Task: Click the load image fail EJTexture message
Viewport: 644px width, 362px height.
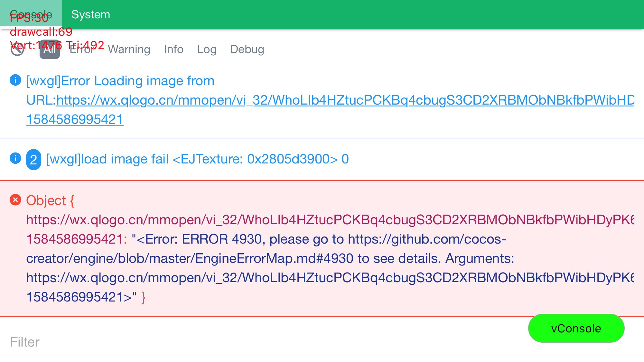Action: tap(198, 159)
